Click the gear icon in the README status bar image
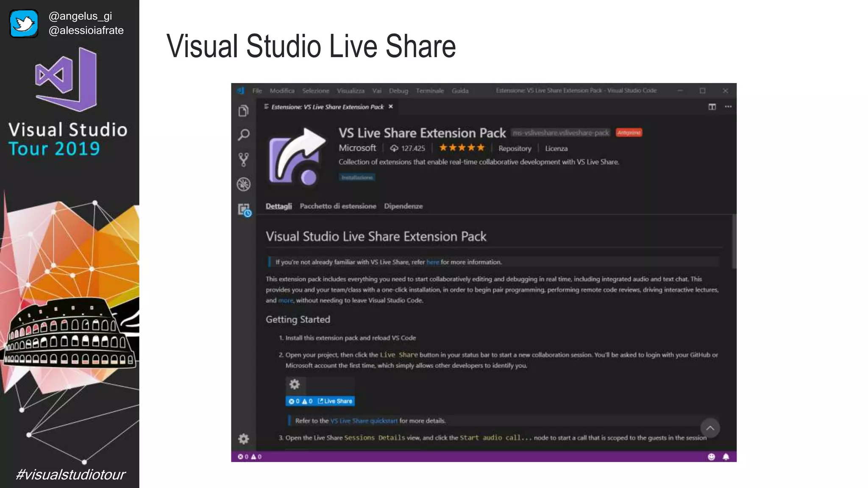This screenshot has height=488, width=868. pyautogui.click(x=295, y=384)
